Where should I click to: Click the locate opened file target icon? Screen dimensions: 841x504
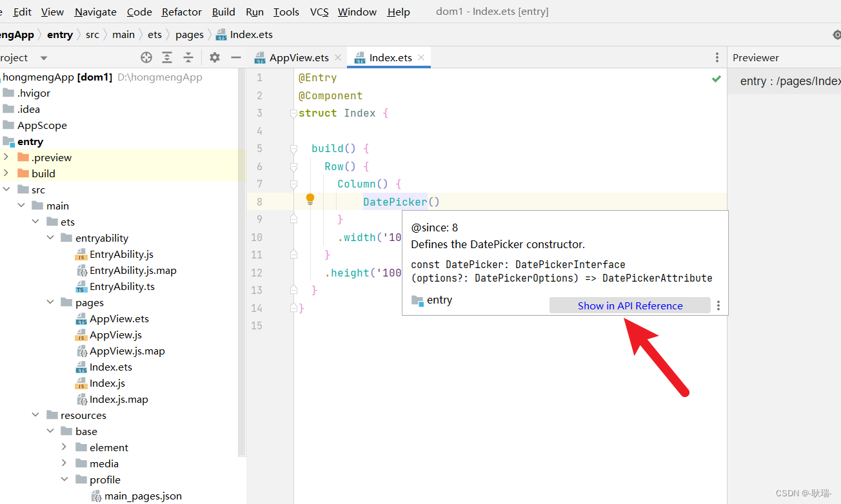pos(146,57)
